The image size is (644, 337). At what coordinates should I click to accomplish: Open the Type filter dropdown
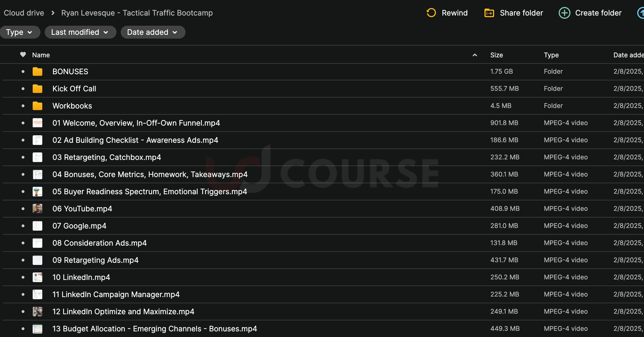[19, 32]
